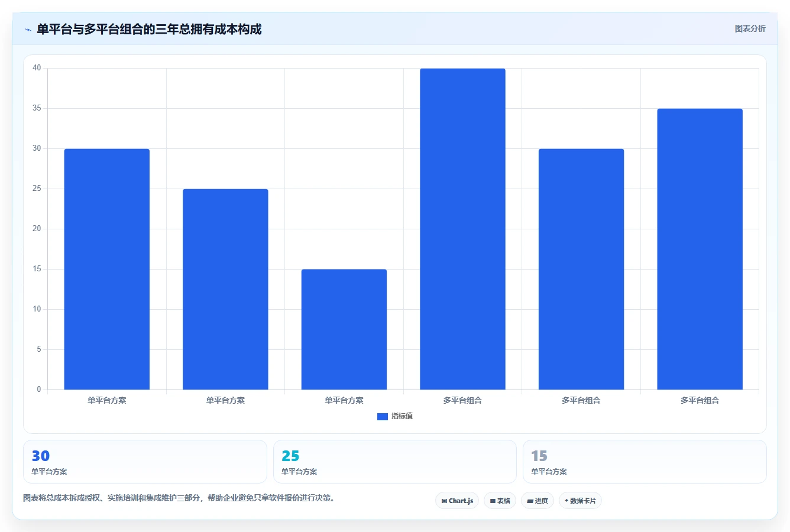Image resolution: width=790 pixels, height=532 pixels.
Task: Click the 进度 tag chip
Action: [537, 501]
